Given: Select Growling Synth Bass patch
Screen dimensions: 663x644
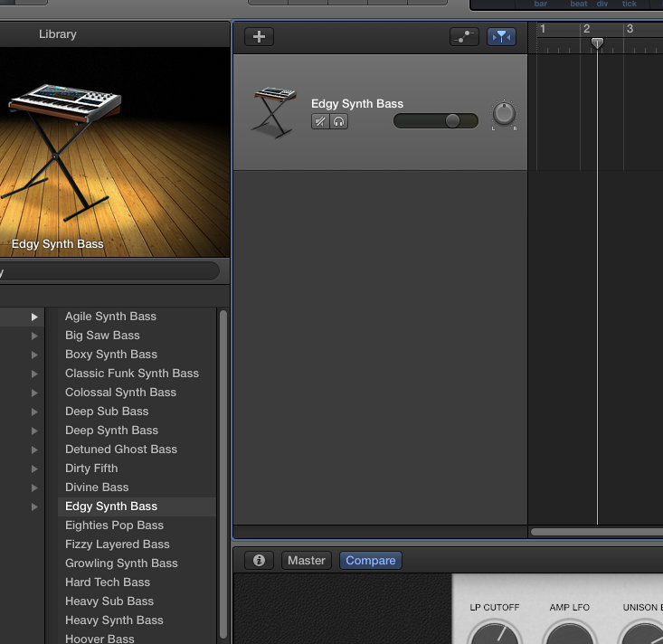Looking at the screenshot, I should pyautogui.click(x=121, y=563).
